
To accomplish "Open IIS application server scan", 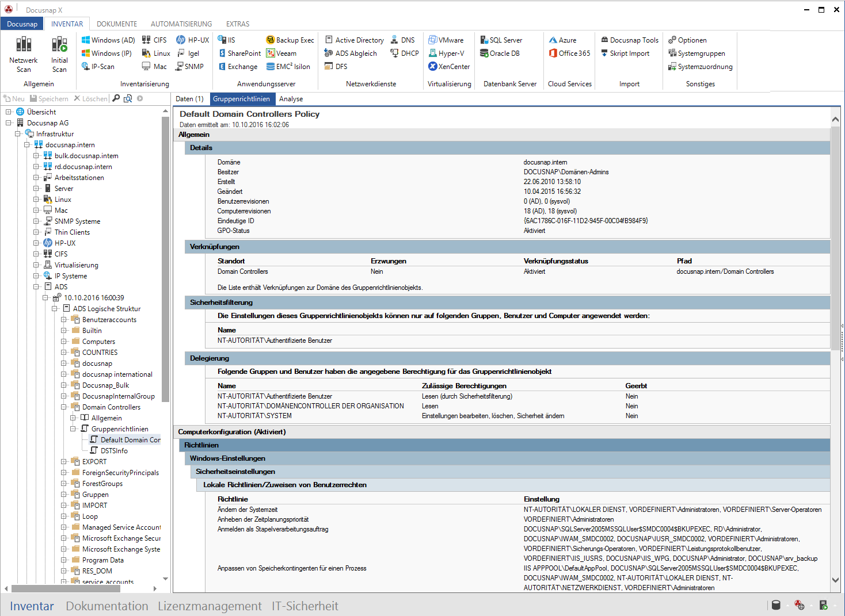I will pyautogui.click(x=227, y=40).
